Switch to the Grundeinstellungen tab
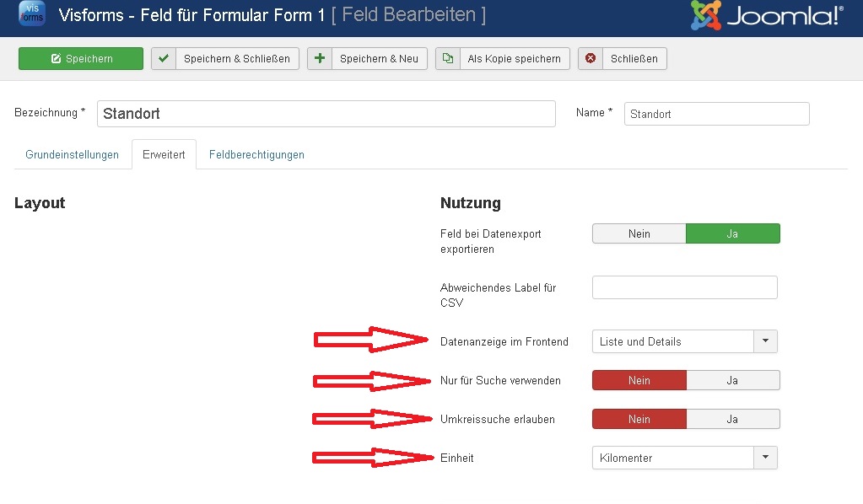863x504 pixels. point(72,154)
